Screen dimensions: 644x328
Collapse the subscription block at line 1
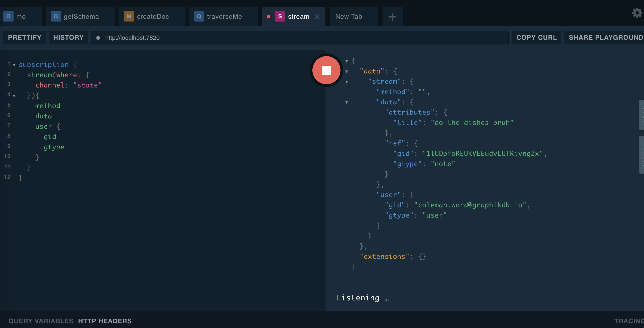[x=14, y=65]
